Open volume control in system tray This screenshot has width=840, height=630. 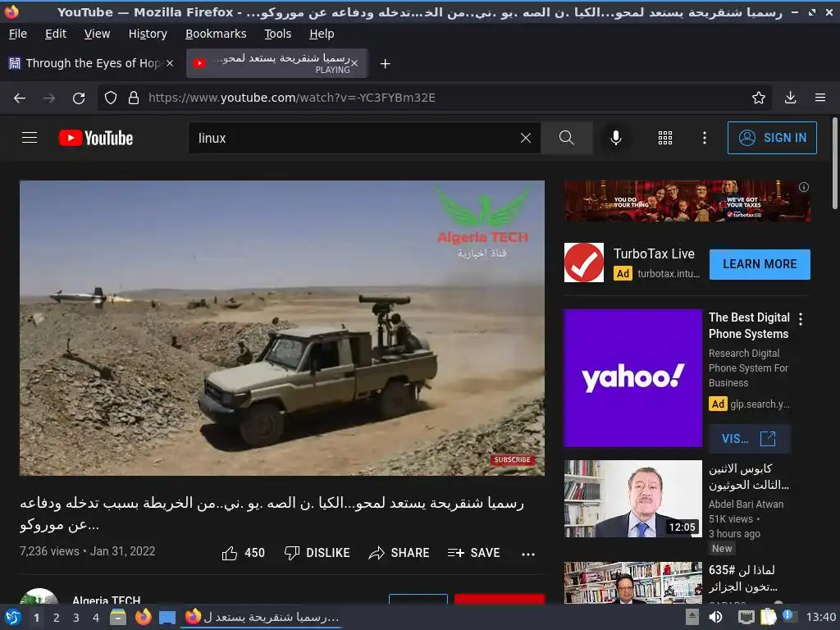(x=715, y=617)
